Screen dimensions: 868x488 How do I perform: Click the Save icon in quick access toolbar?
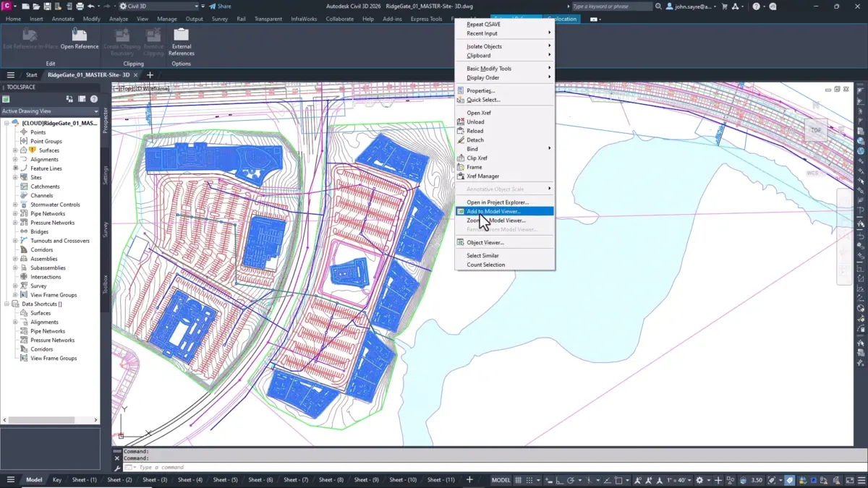[48, 6]
